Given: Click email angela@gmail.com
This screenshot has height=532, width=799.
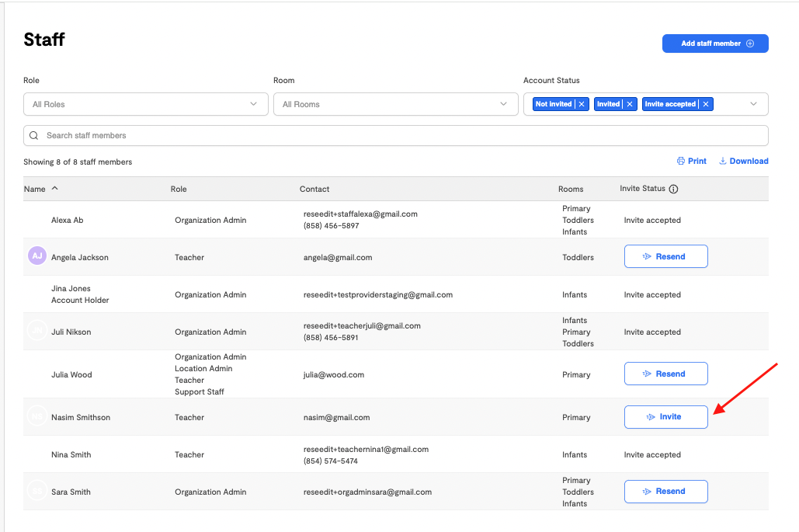Looking at the screenshot, I should pyautogui.click(x=338, y=257).
